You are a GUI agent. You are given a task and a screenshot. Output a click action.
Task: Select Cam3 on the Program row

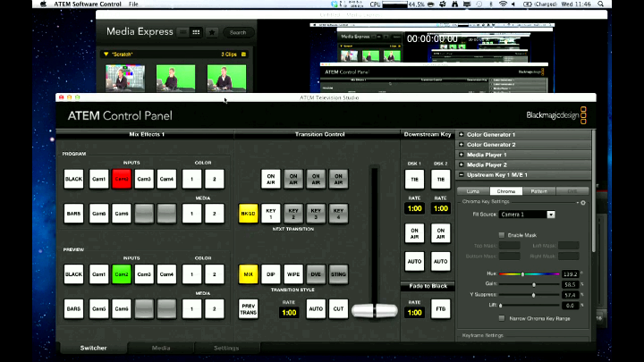click(144, 179)
